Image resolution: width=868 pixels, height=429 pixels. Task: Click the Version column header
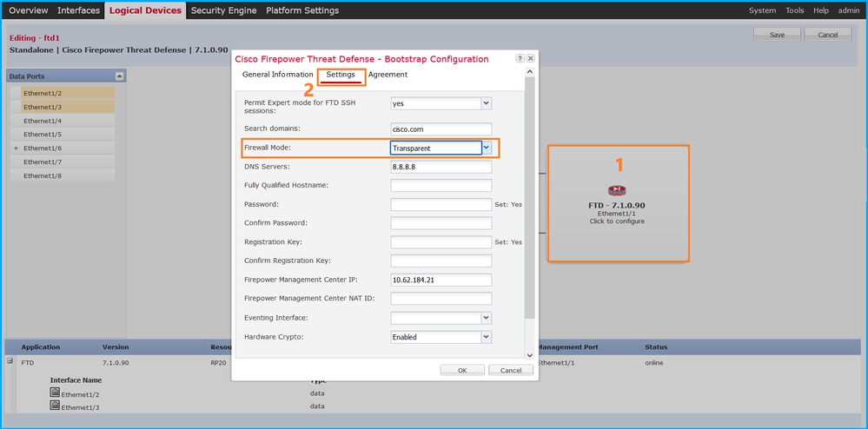click(x=116, y=347)
